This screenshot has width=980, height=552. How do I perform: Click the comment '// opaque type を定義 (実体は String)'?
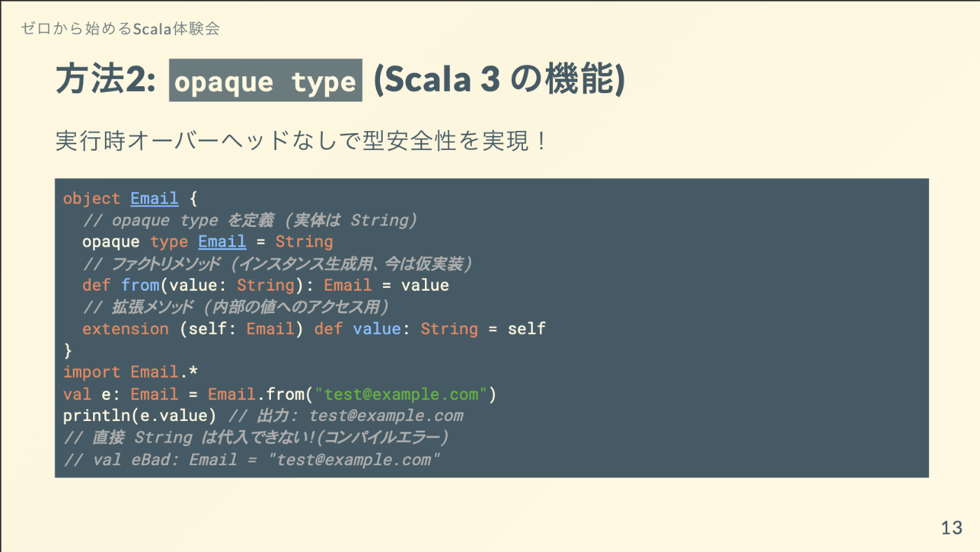[x=250, y=220]
